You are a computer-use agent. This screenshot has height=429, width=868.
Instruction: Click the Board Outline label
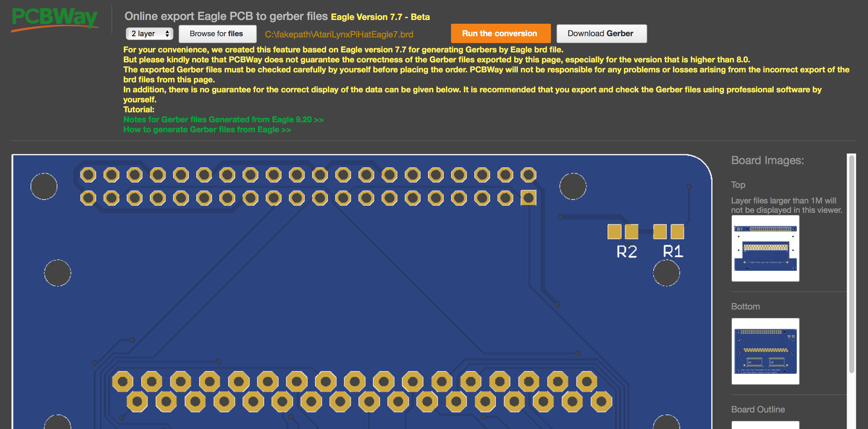tap(757, 409)
